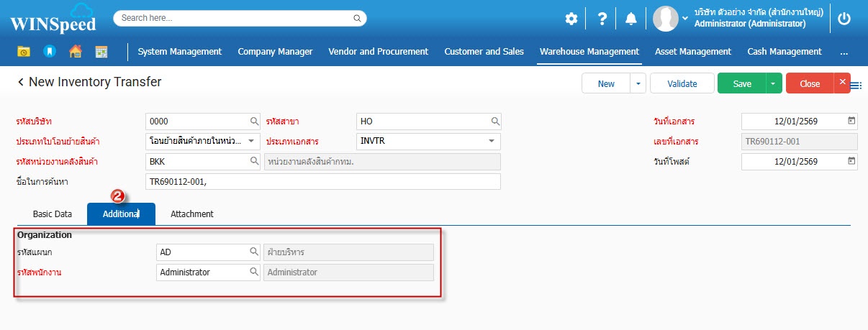The image size is (868, 330).
Task: Open the notifications bell
Action: (x=631, y=19)
